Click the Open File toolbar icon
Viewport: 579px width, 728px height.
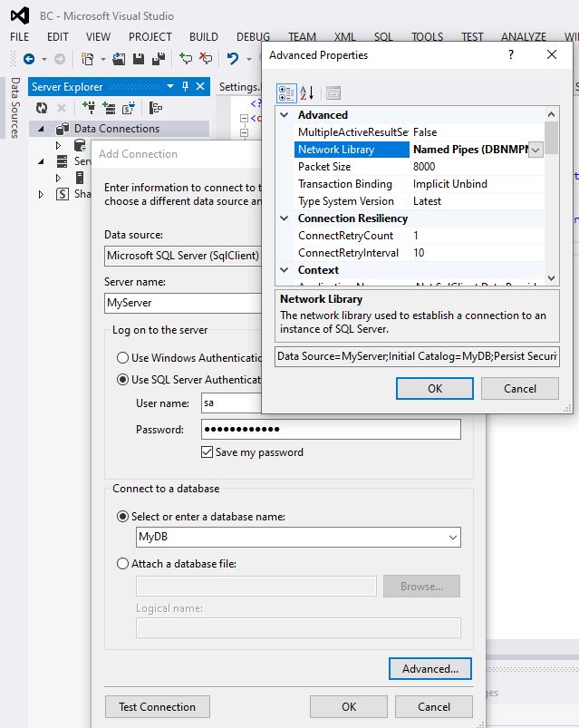pos(119,59)
